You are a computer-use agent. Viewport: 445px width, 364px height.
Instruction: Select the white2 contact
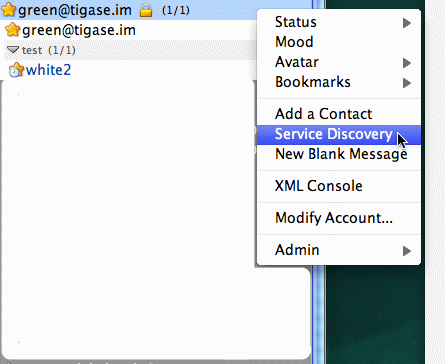(x=48, y=70)
